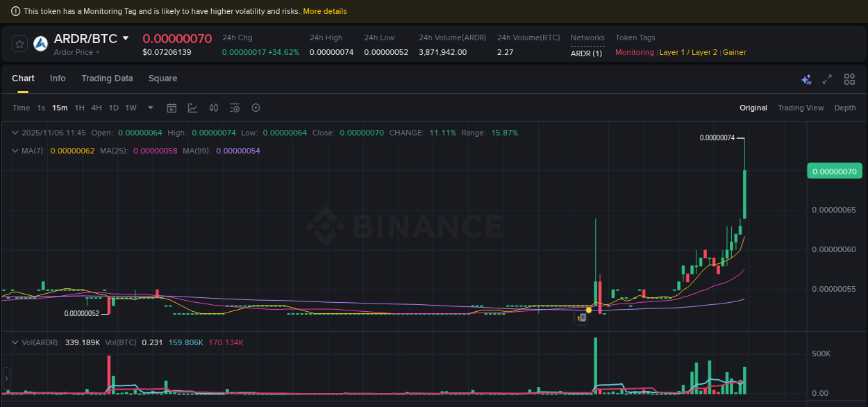The width and height of the screenshot is (868, 407).
Task: Open the go-to-date calendar icon
Action: [172, 108]
